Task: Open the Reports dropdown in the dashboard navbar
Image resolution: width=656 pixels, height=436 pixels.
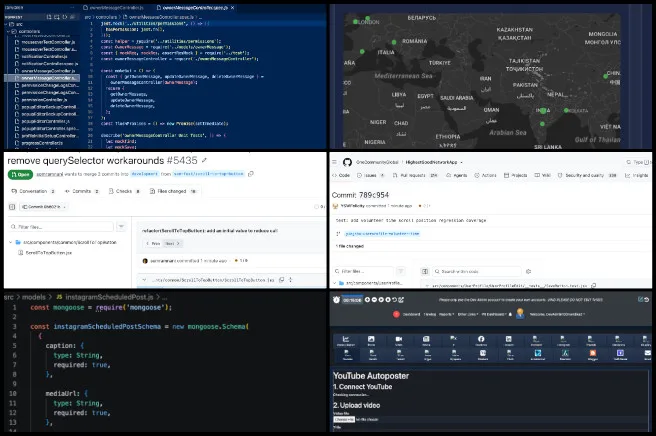Action: click(446, 314)
